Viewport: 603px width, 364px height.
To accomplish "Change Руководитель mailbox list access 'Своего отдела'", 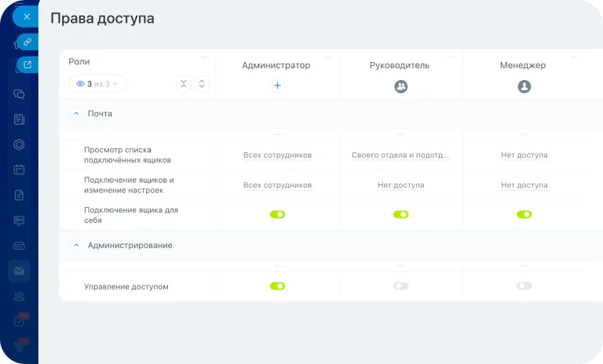I will [x=400, y=155].
